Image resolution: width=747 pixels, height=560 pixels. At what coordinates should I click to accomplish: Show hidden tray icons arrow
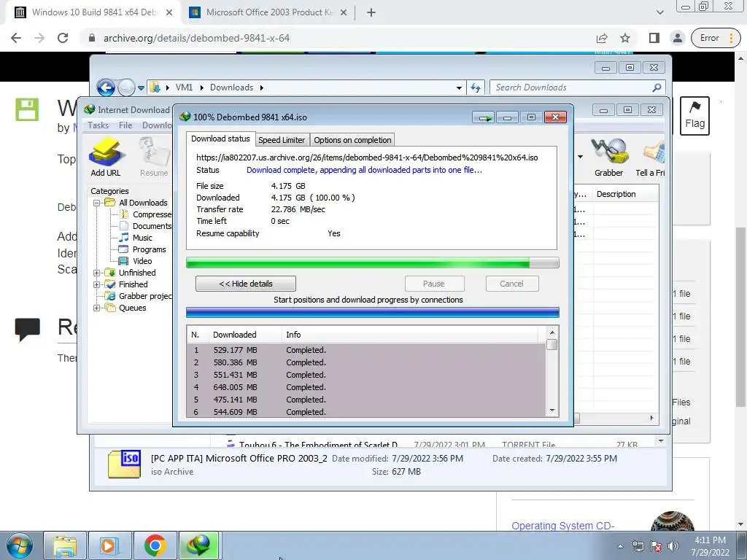pos(620,546)
